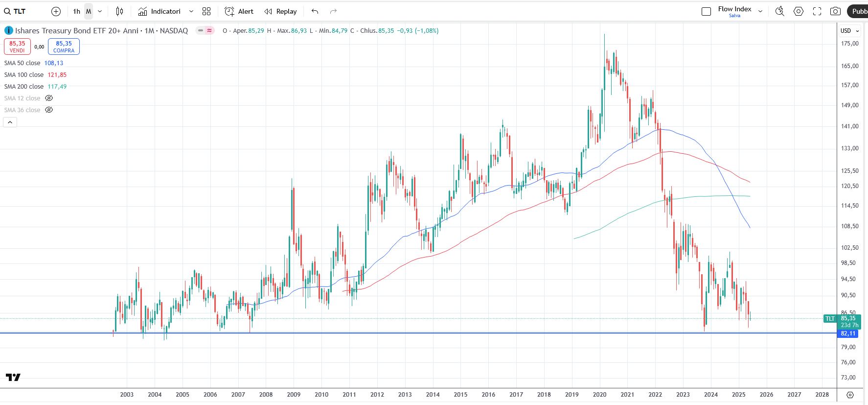
Task: Take a chart snapshot with camera icon
Action: click(836, 11)
